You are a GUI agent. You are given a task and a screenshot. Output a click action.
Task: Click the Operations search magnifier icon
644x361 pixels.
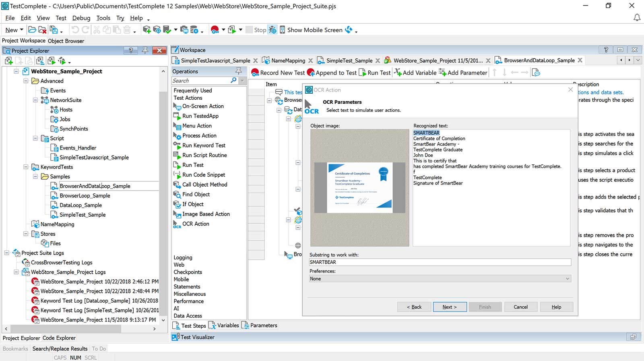click(233, 80)
